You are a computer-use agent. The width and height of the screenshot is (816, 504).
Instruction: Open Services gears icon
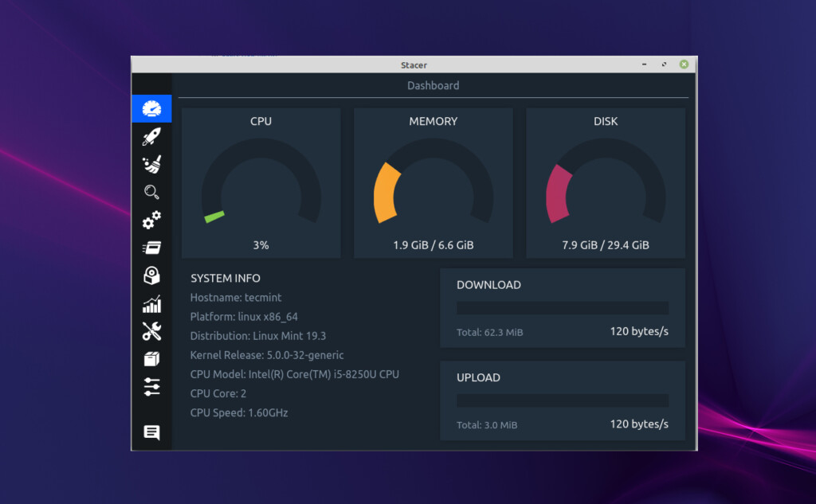coord(151,220)
